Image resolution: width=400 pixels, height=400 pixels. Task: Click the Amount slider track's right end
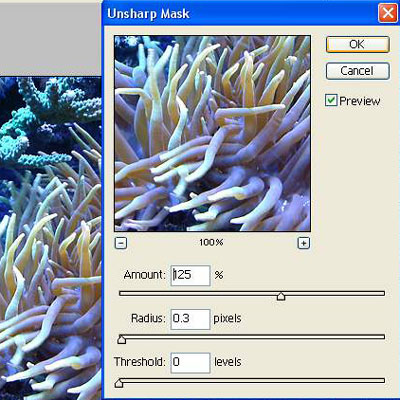(382, 293)
